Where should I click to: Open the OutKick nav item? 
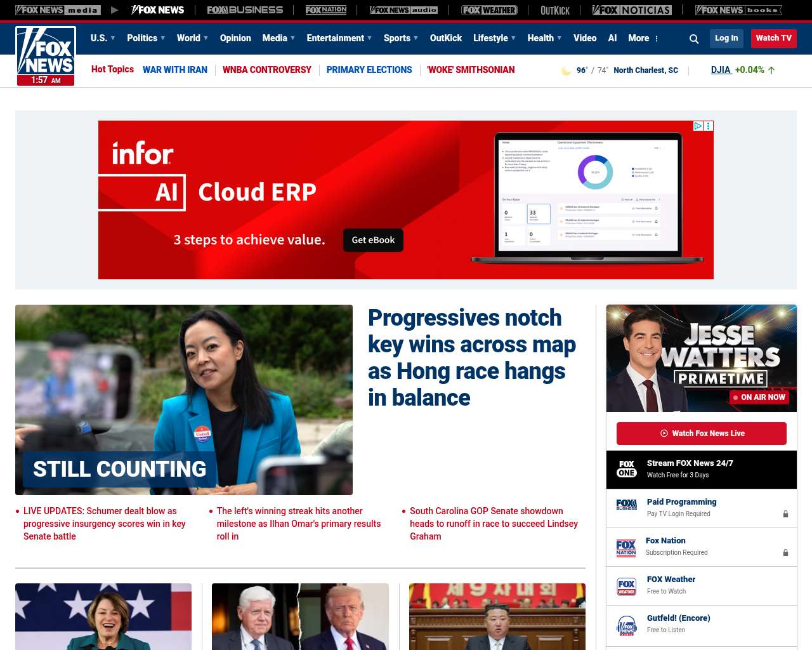click(446, 38)
